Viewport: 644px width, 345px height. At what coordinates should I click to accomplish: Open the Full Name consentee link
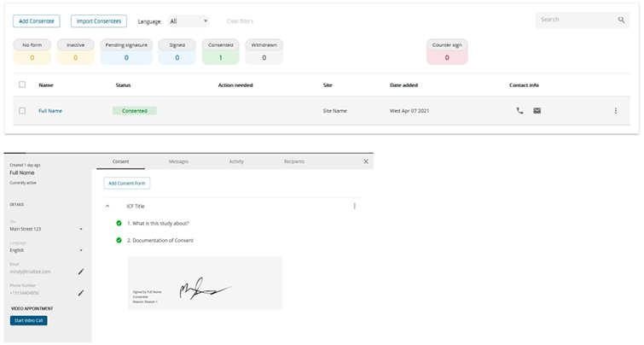[x=50, y=111]
